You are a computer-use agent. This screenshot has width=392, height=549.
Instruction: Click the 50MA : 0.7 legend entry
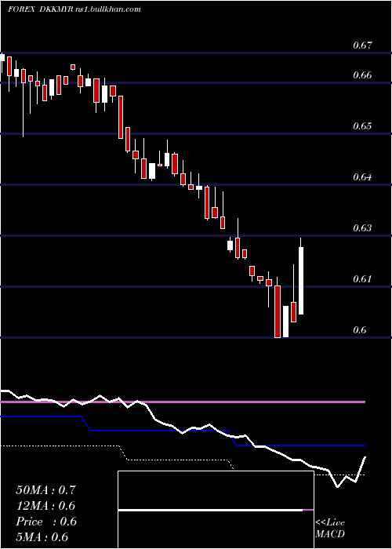click(45, 490)
